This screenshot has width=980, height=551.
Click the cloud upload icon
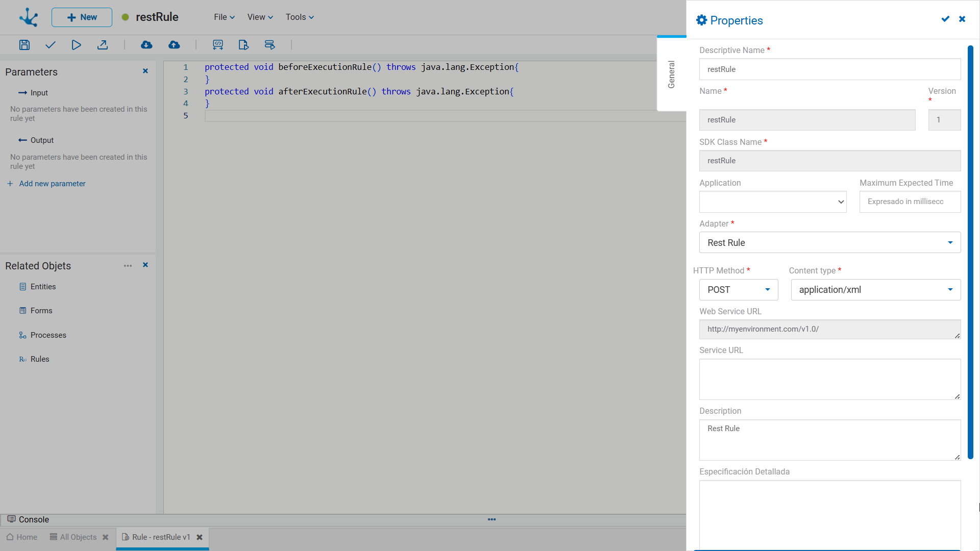174,45
